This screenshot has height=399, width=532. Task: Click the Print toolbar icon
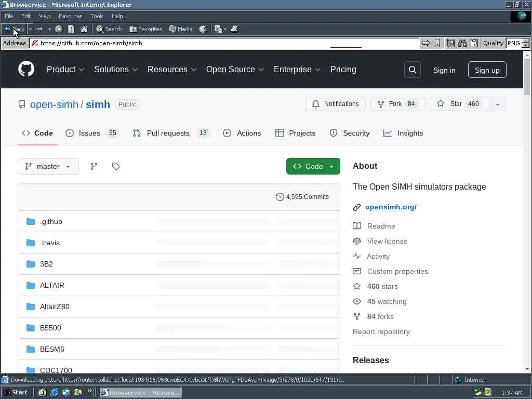point(234,29)
